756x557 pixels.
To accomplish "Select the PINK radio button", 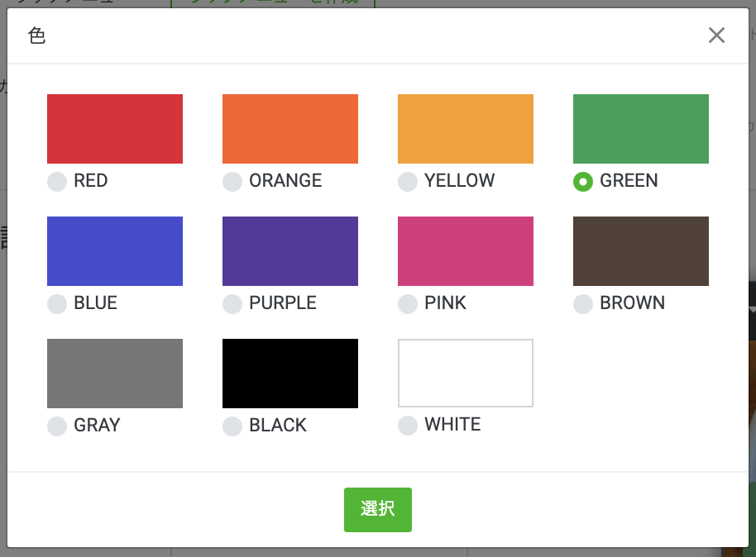I will [x=408, y=304].
